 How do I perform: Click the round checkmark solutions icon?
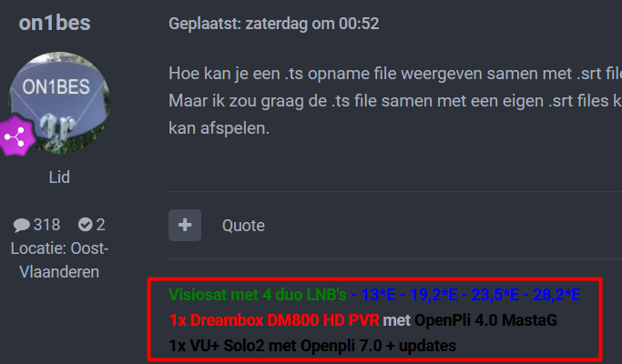tap(85, 225)
